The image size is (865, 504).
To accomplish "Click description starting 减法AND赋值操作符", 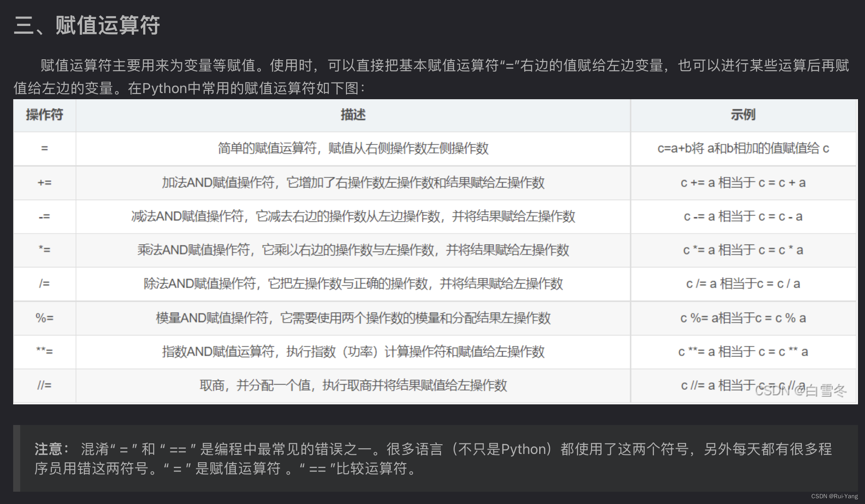I will [x=353, y=216].
